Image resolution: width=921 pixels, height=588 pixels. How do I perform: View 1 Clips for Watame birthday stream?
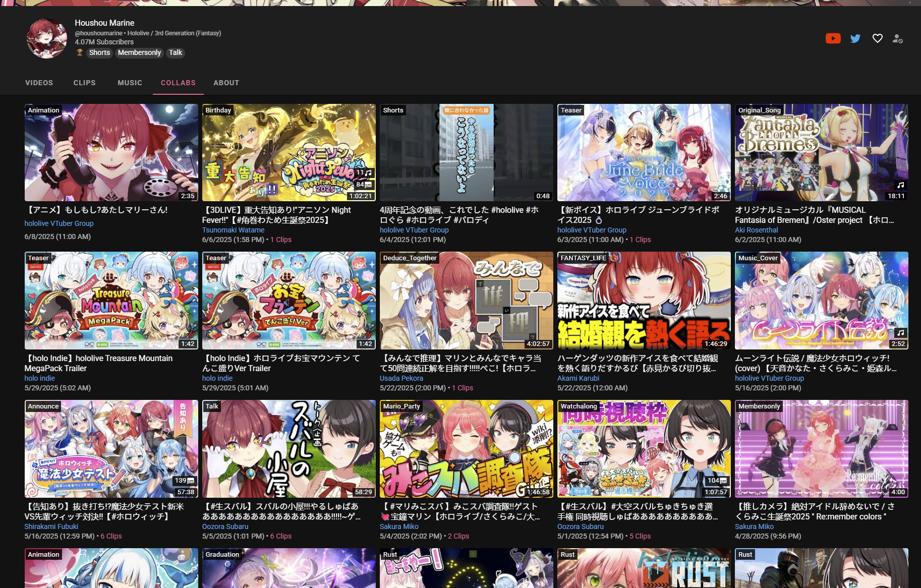[x=281, y=240]
